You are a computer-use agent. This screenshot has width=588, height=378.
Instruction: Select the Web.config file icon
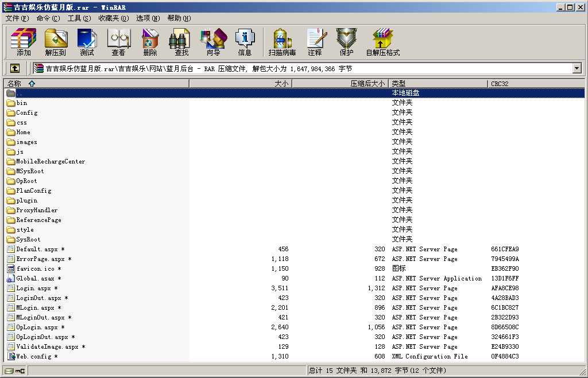point(10,356)
